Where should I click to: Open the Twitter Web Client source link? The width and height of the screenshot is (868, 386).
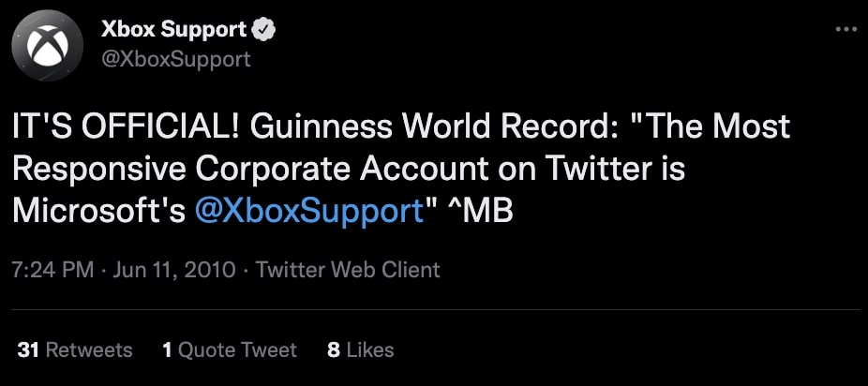click(x=348, y=271)
